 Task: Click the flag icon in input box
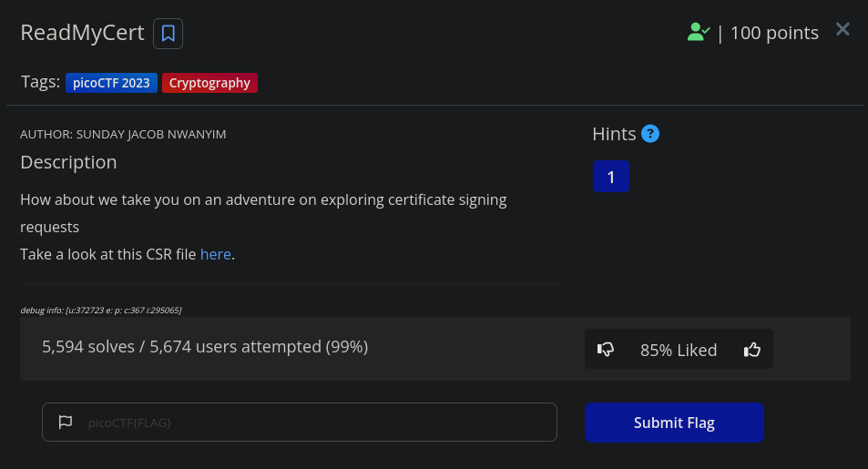66,422
